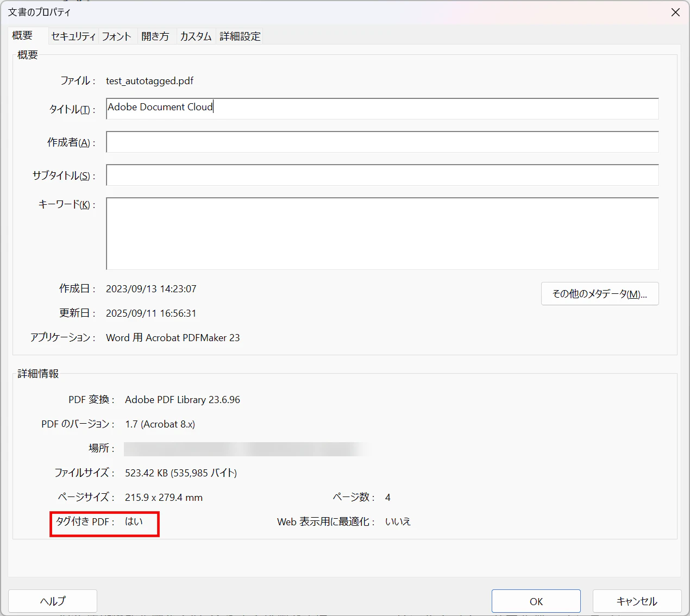Switch to the 詳細設定 tab
Image resolution: width=690 pixels, height=616 pixels.
point(240,36)
